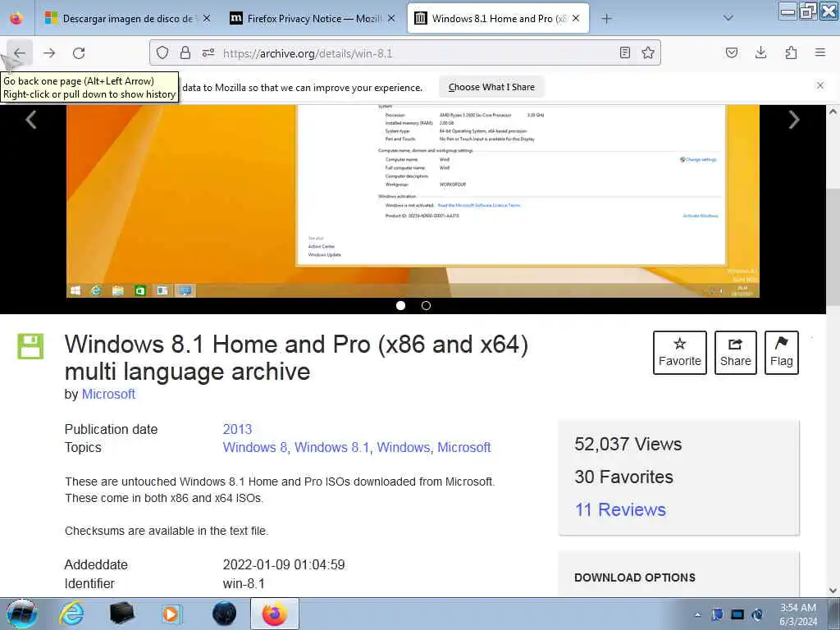
Task: Click Choose What I Share button
Action: pos(491,87)
